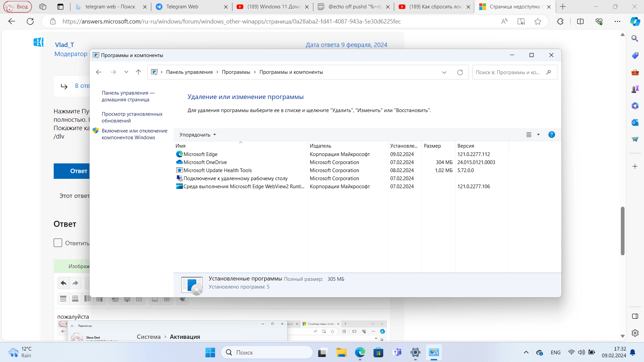
Task: Open Панель управления домашняя страница link
Action: point(128,96)
